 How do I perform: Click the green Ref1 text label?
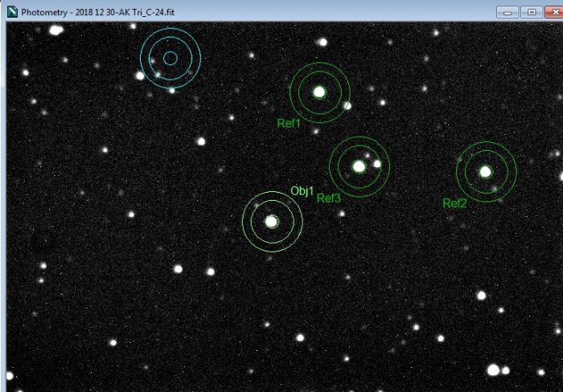pos(288,124)
